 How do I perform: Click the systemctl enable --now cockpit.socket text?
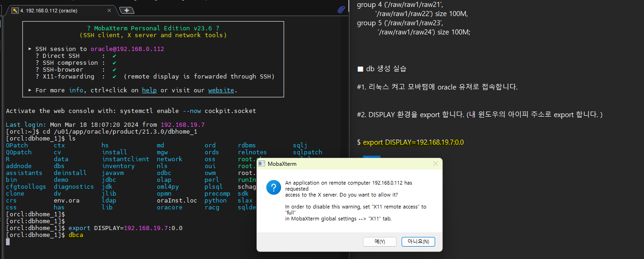click(188, 111)
